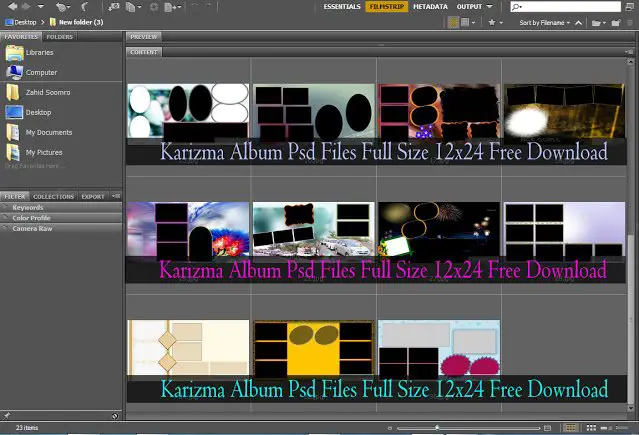Click the thumbnail quality options icon

click(465, 22)
